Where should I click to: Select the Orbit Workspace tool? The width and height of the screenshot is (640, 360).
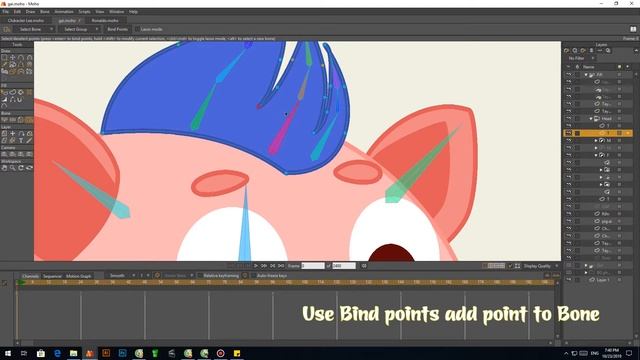29,168
